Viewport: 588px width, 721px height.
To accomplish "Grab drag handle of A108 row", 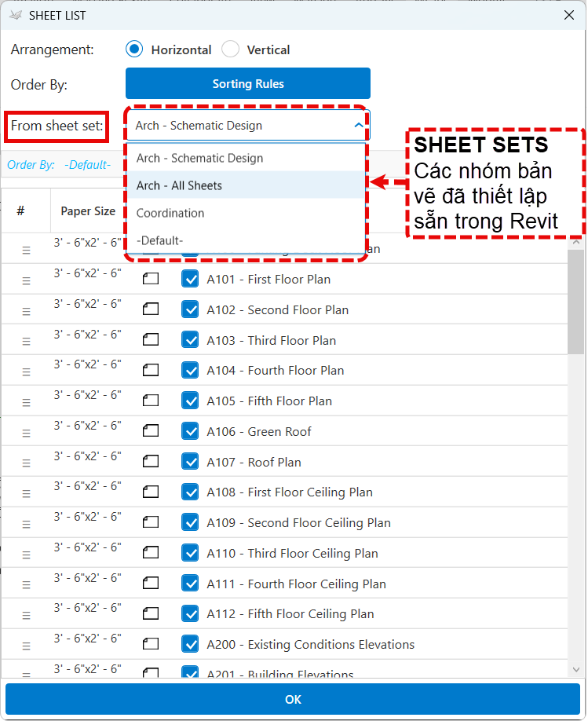I will [x=26, y=493].
